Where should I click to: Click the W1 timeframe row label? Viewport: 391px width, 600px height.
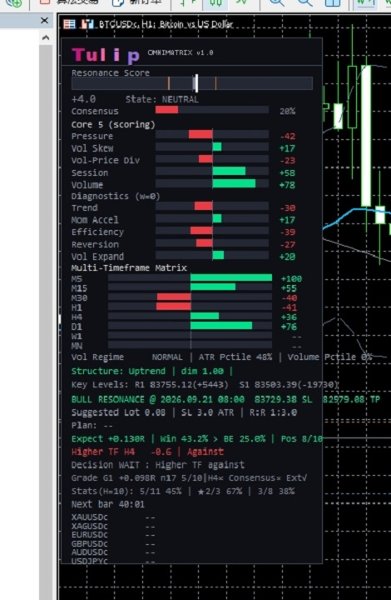(77, 336)
